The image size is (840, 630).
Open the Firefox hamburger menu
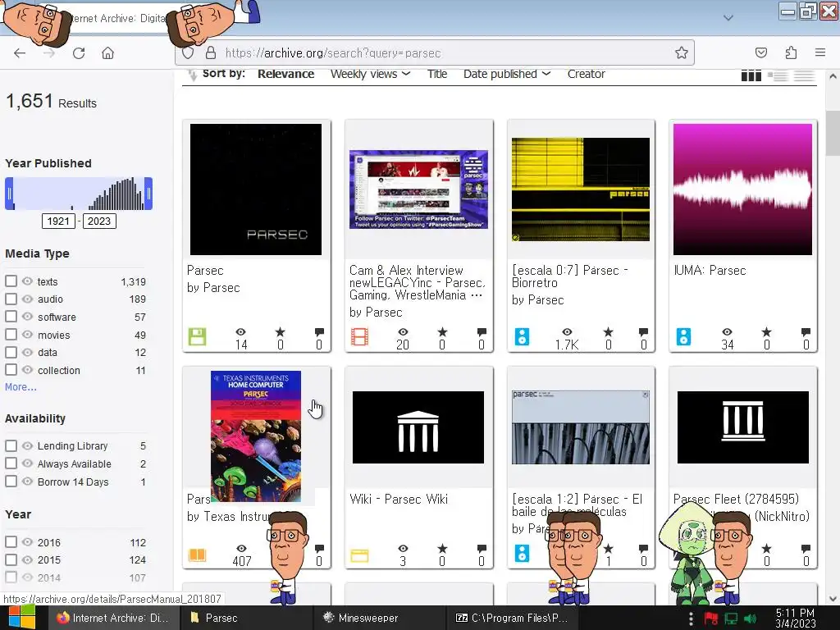(x=819, y=52)
